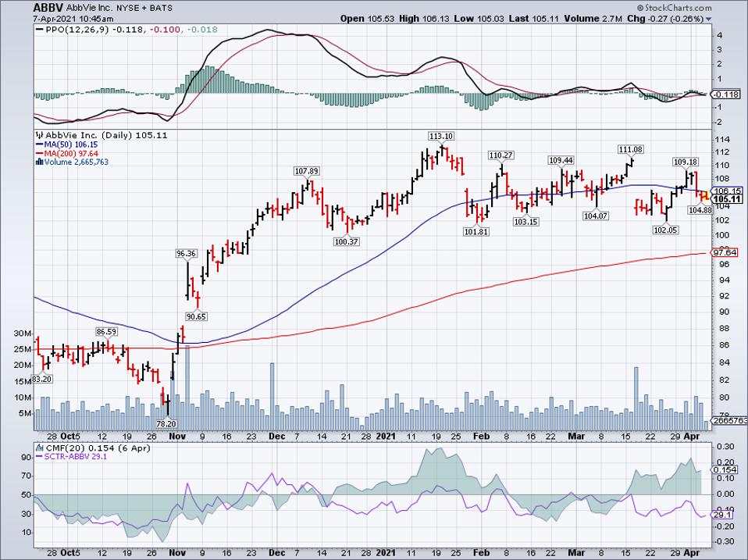This screenshot has width=748, height=560.
Task: Click the 90.65 low price label
Action: [x=196, y=317]
